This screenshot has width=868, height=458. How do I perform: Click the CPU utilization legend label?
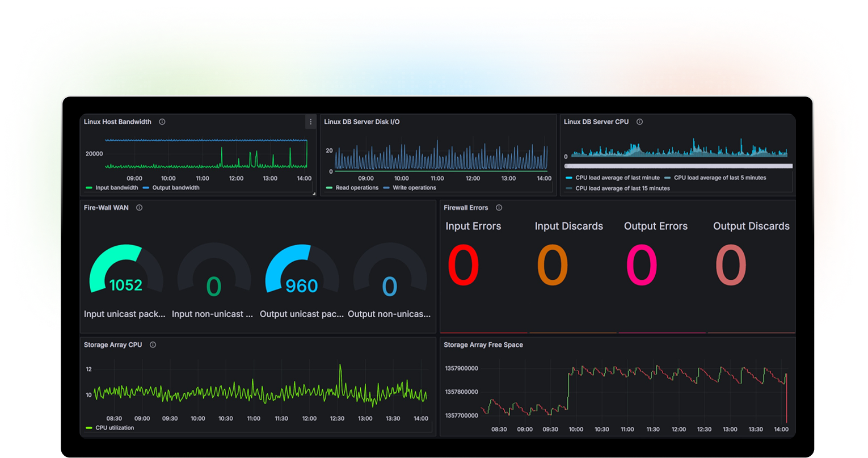click(x=115, y=428)
